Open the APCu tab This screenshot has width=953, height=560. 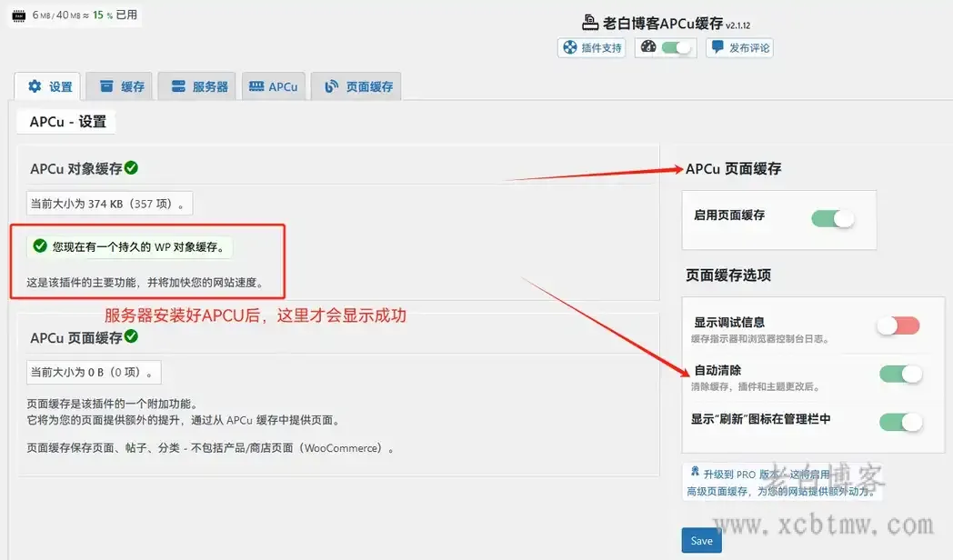pos(274,86)
